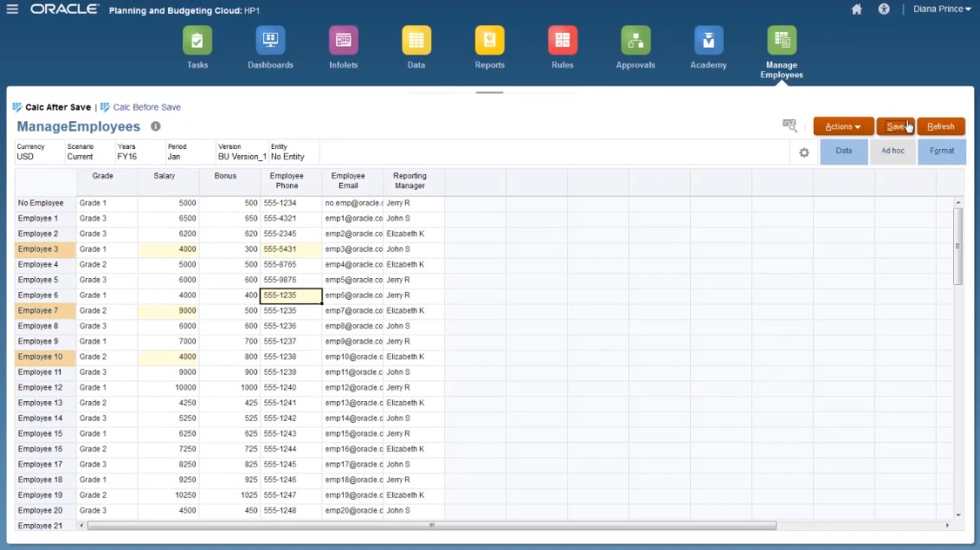Open the Rules cluster icon

pyautogui.click(x=562, y=39)
